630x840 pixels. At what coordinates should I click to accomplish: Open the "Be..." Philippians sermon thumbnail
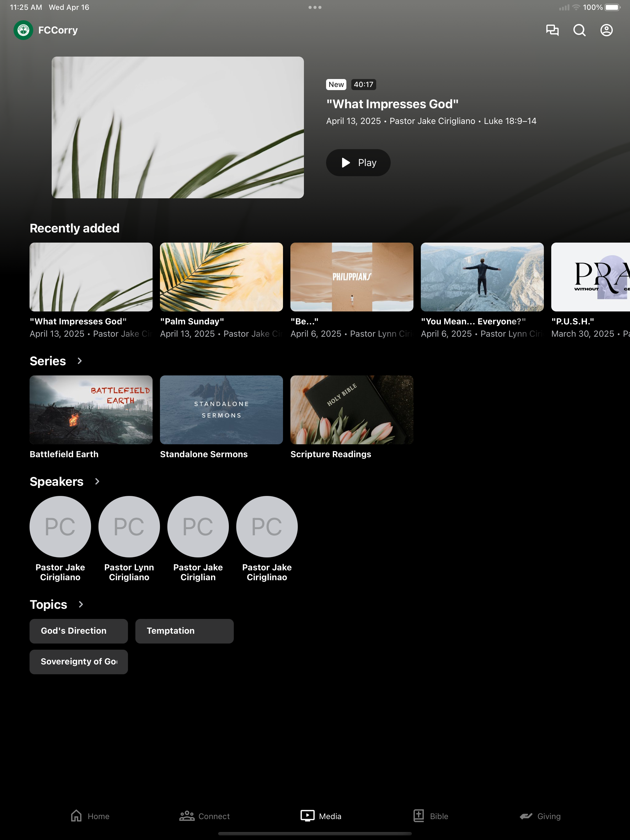352,277
